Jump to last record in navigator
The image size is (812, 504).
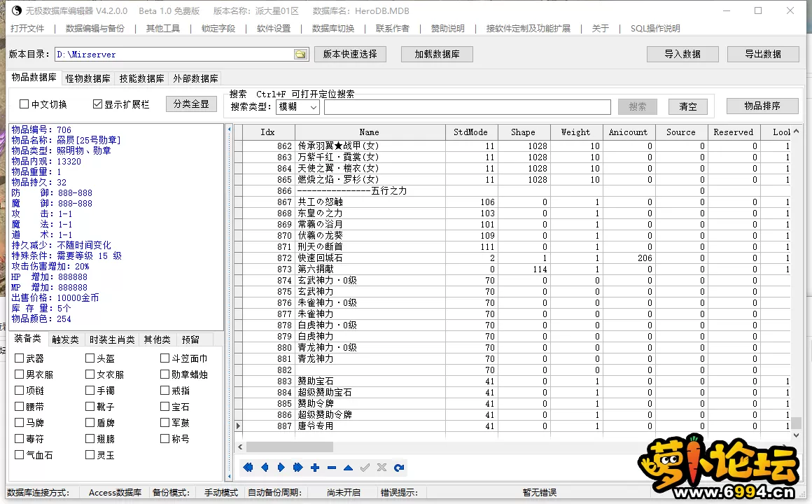(297, 468)
